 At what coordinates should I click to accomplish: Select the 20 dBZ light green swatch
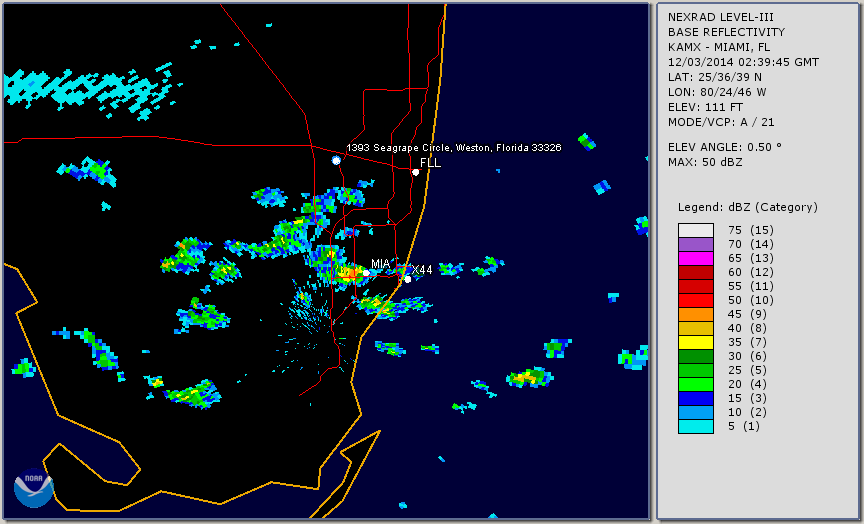click(696, 385)
